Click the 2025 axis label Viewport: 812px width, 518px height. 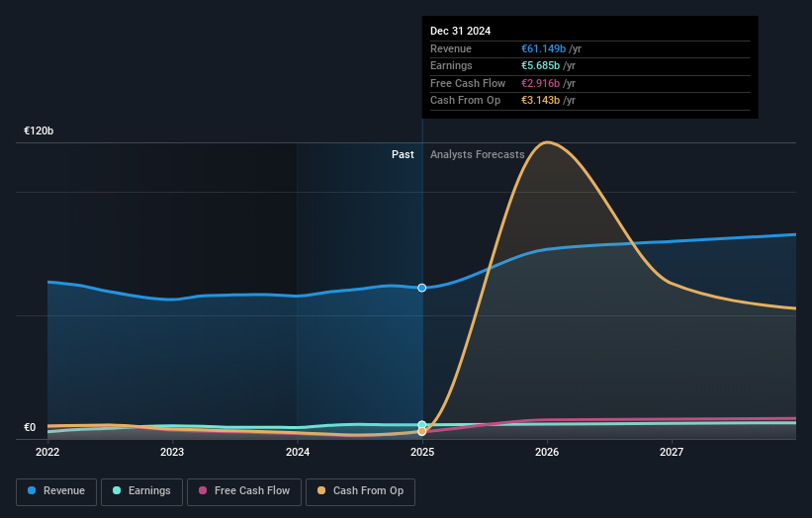click(x=422, y=452)
